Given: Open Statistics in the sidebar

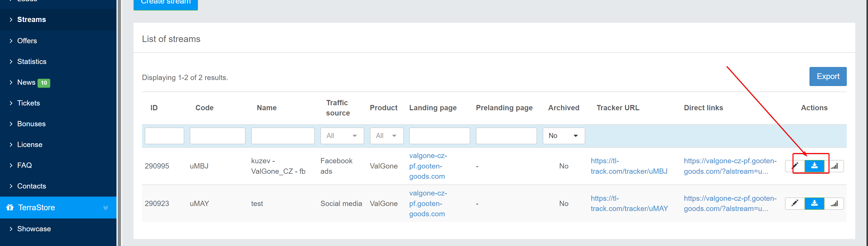Looking at the screenshot, I should click(32, 61).
